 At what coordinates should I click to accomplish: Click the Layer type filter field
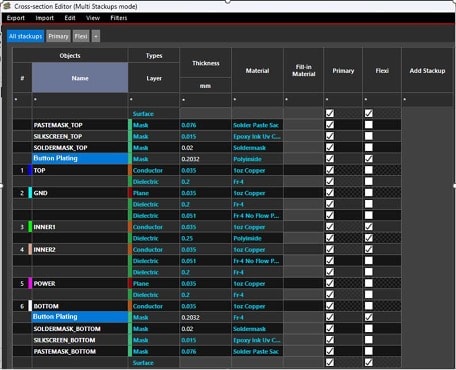click(x=154, y=99)
